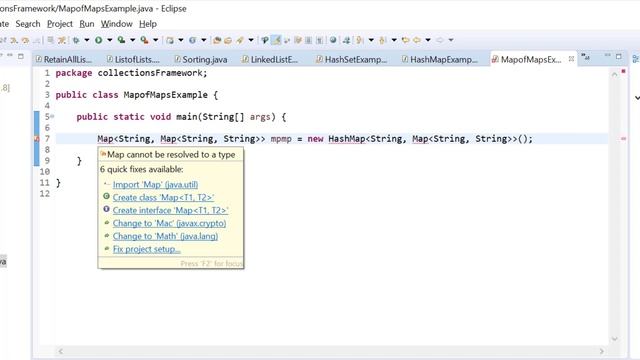
Task: Click the horizontal scrollbar left arrow
Action: coord(61,351)
